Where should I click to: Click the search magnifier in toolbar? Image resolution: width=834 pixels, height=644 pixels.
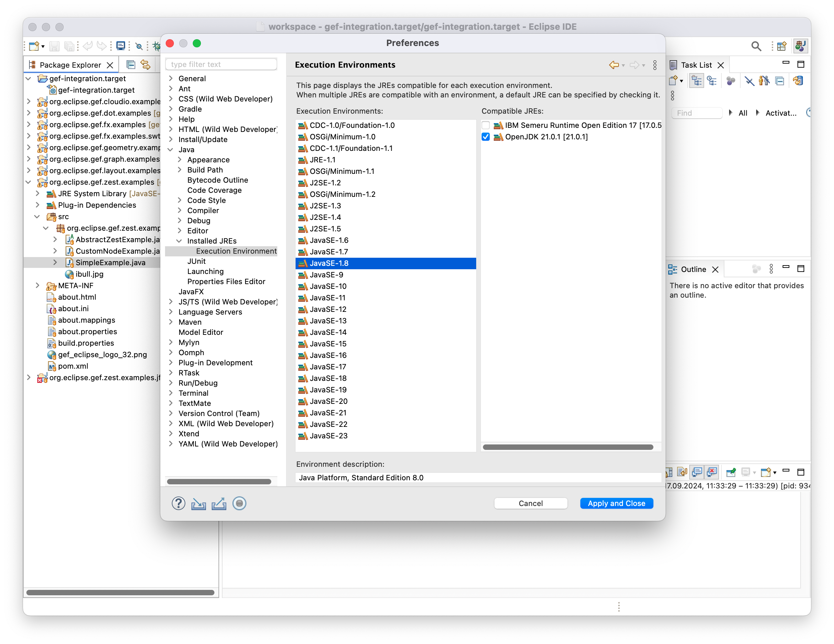(x=756, y=46)
